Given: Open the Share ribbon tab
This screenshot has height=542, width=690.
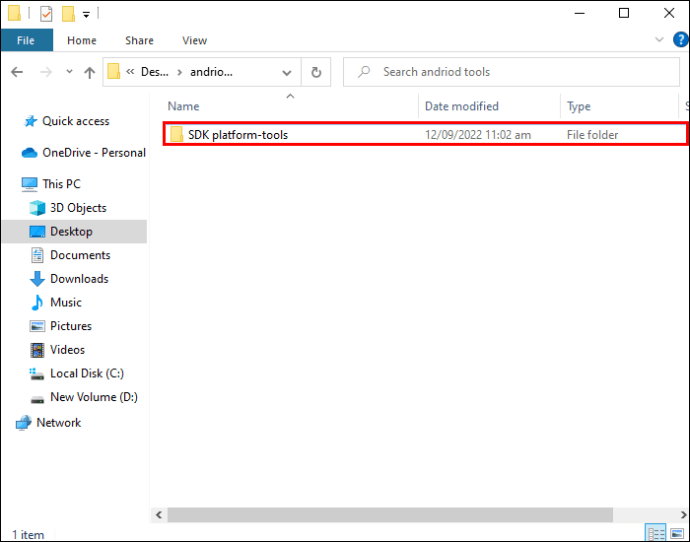Looking at the screenshot, I should (x=139, y=40).
